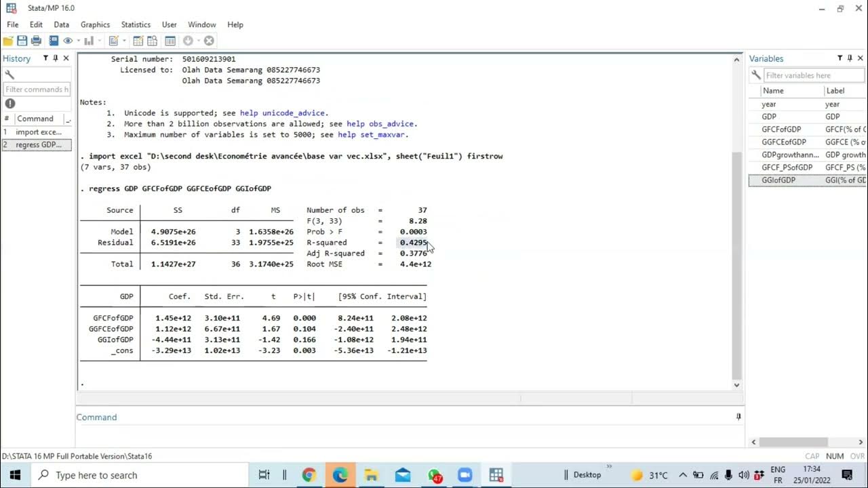Viewport: 868px width, 488px height.
Task: Click the Results vertical scrollbar
Action: 737,264
